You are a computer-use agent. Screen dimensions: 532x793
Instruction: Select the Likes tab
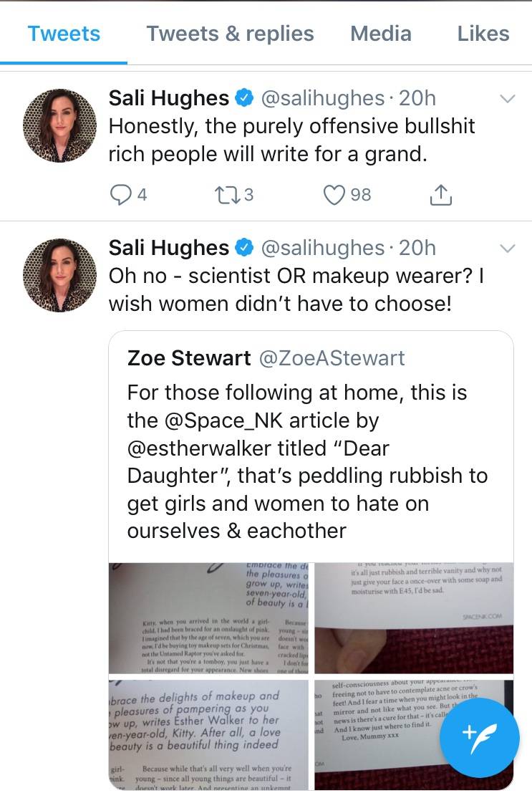(x=483, y=34)
